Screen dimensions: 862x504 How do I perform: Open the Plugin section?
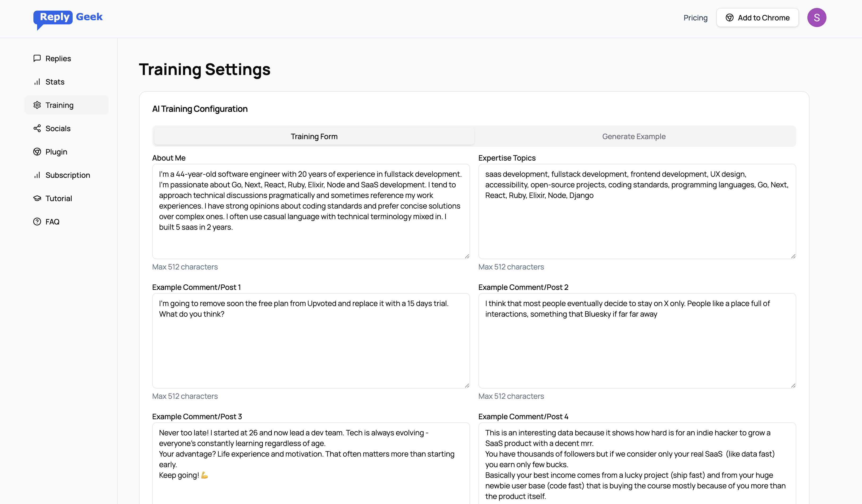(67, 152)
